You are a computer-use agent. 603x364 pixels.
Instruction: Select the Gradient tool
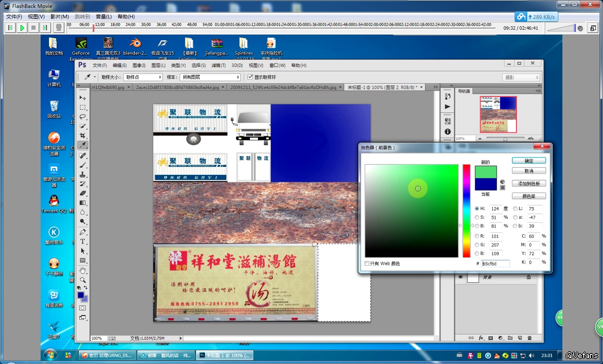[x=82, y=203]
